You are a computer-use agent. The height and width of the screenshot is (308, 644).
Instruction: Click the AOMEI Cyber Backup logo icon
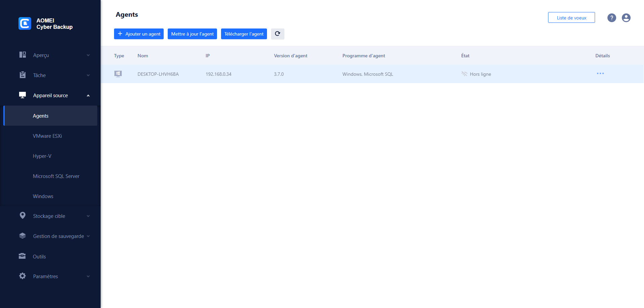coord(25,23)
